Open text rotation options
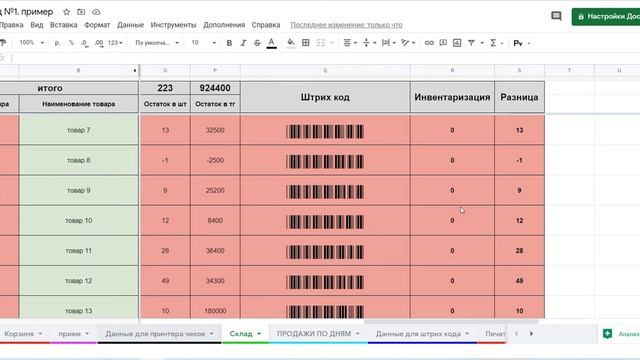The width and height of the screenshot is (640, 360). pos(408,42)
